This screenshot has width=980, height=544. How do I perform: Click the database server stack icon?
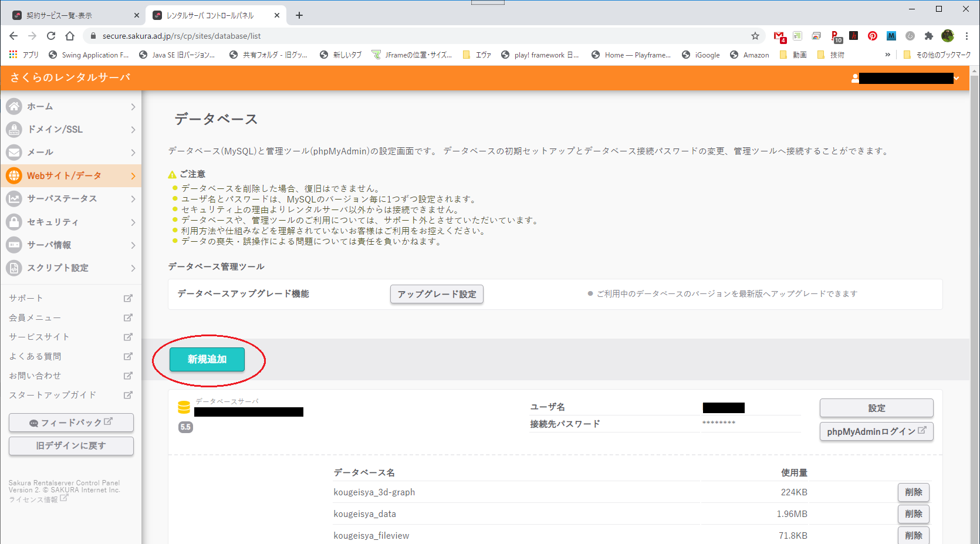184,407
